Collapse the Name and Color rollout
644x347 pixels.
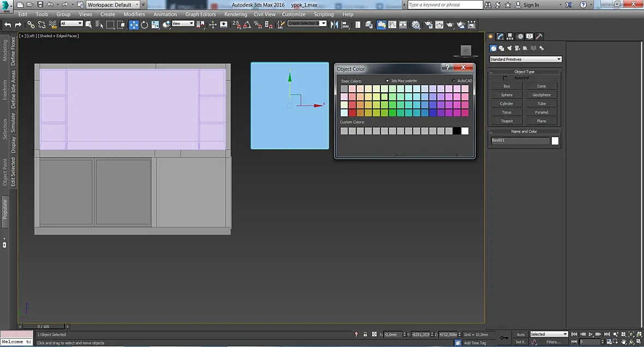tap(524, 131)
